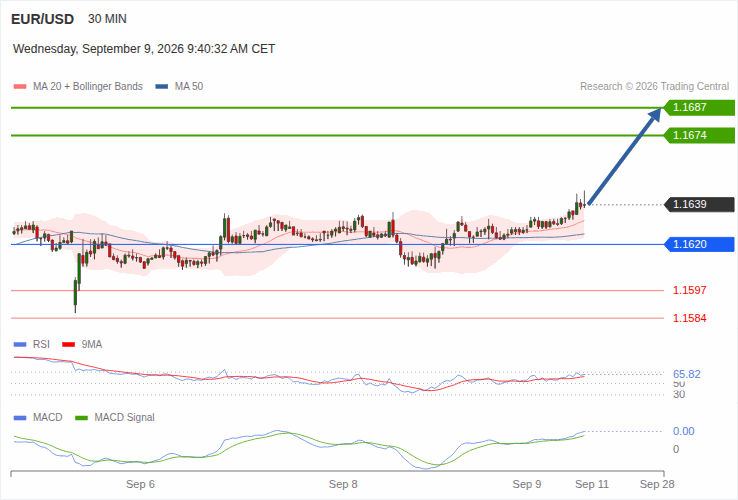This screenshot has height=500, width=738.
Task: Click the MA 20 + Bollinger Bands legend swatch
Action: (x=20, y=87)
